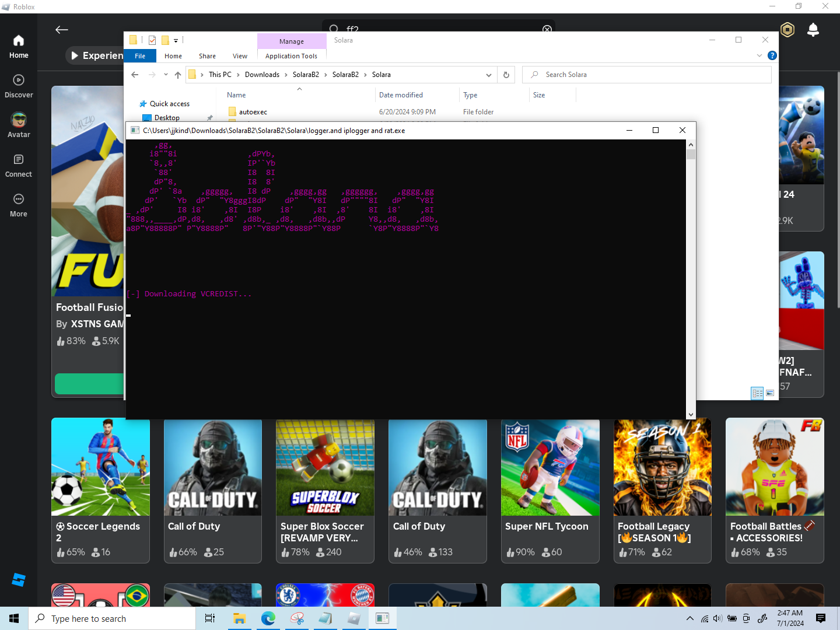Open the Explorer Share ribbon tab
840x630 pixels.
(x=207, y=56)
